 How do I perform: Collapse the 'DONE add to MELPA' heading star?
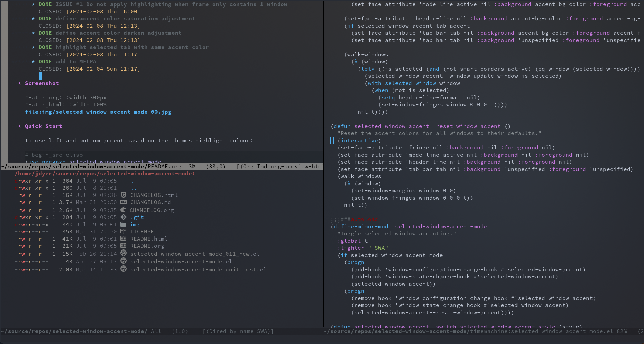pos(33,62)
